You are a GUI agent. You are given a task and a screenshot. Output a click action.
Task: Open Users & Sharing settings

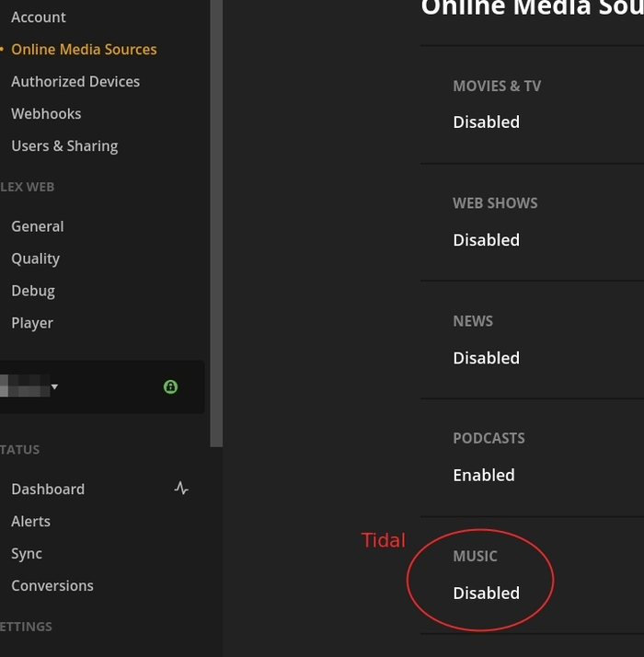click(x=64, y=146)
